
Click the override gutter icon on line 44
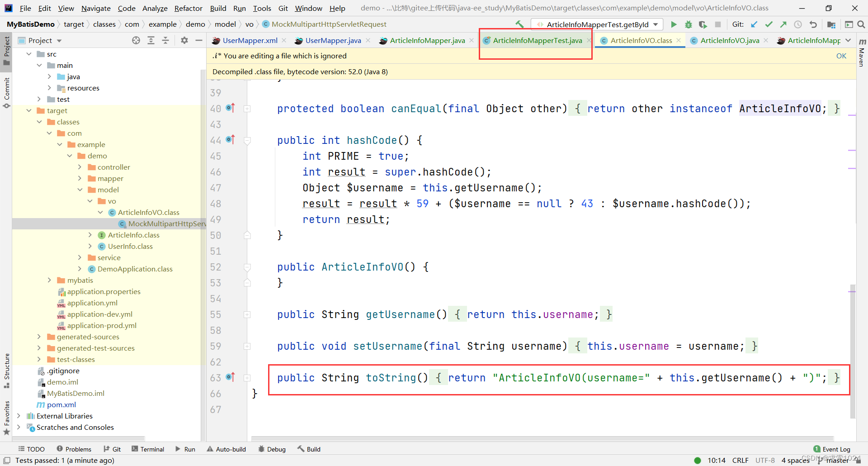click(230, 139)
